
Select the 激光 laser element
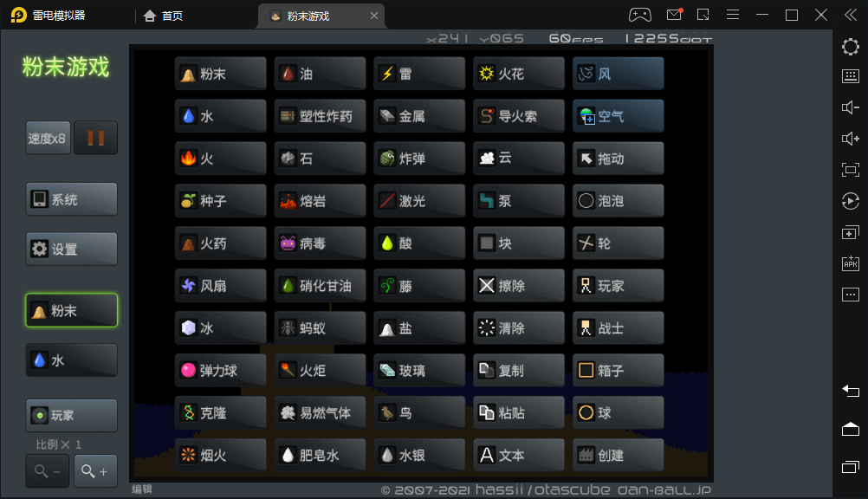click(419, 200)
